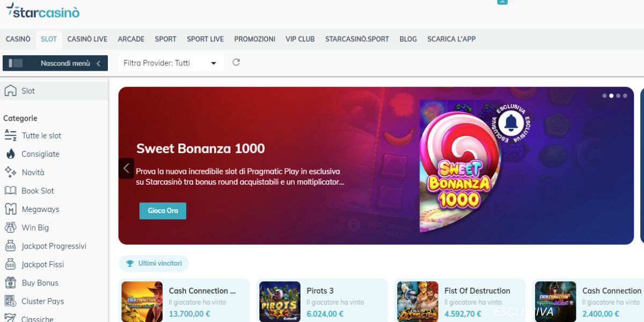
Task: Open the Pirots 3 game thumbnail
Action: 280,302
